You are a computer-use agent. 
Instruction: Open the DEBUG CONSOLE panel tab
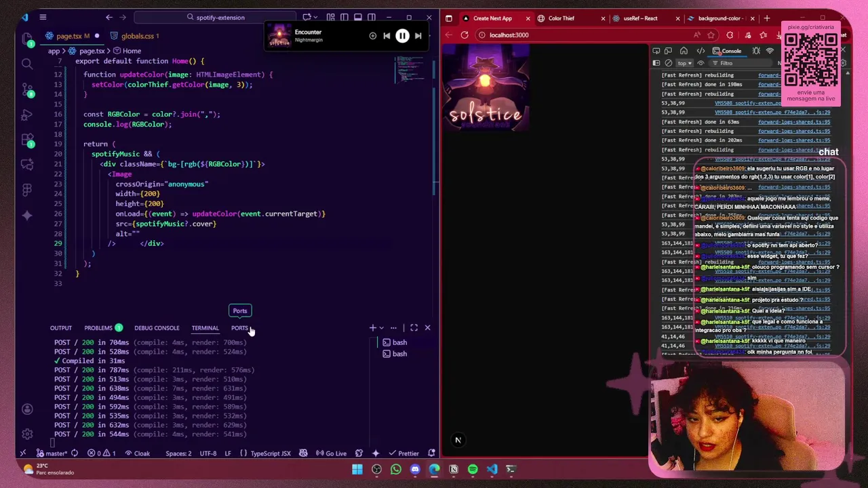[157, 328]
